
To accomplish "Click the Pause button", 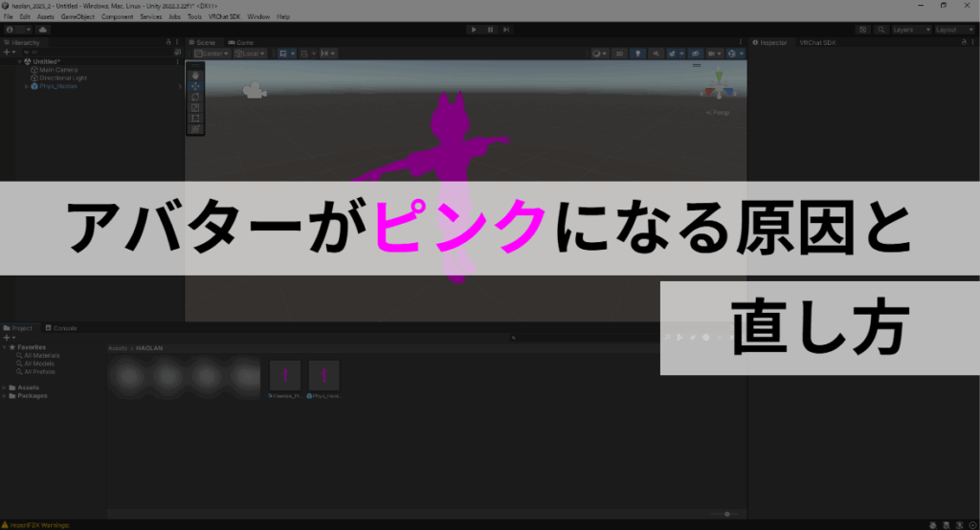I will coord(490,30).
